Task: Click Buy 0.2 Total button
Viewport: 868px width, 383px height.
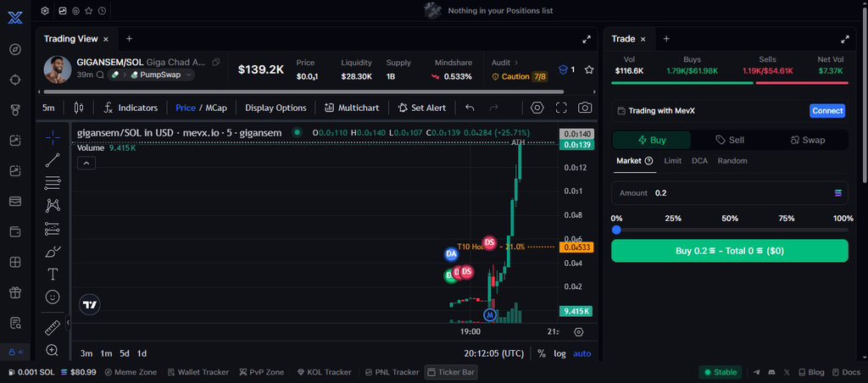Action: [730, 251]
